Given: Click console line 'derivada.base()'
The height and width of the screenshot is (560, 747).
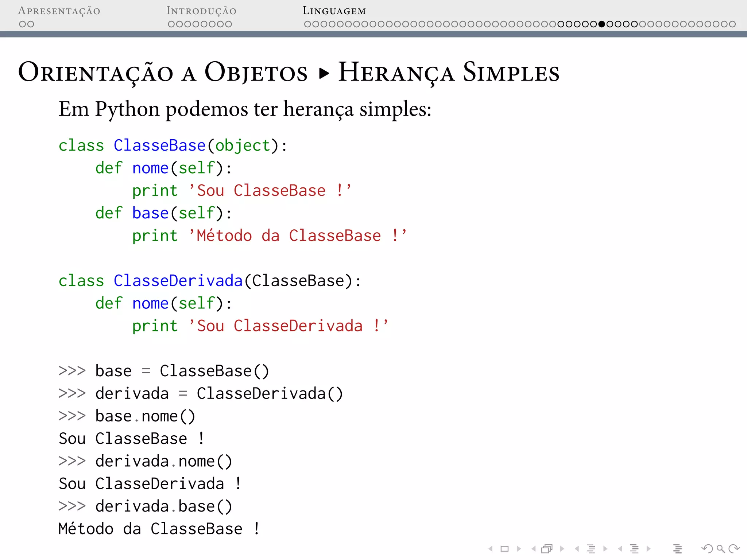Looking at the screenshot, I should [146, 506].
